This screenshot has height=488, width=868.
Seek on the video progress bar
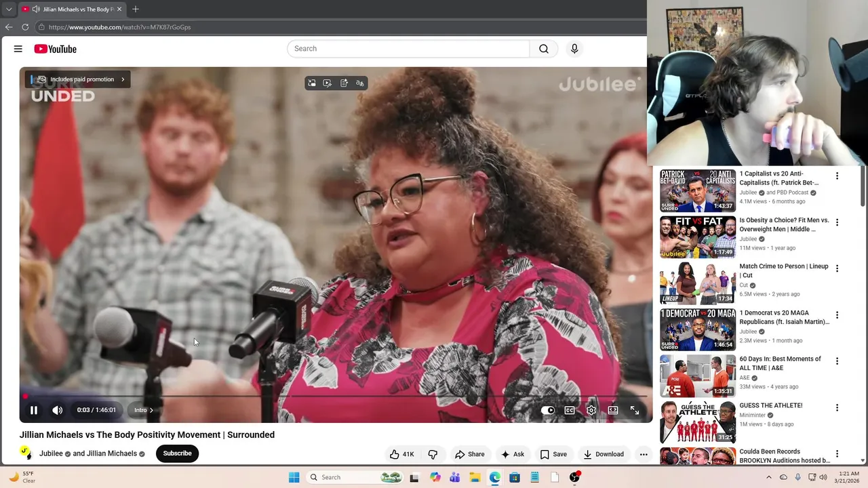click(x=336, y=396)
